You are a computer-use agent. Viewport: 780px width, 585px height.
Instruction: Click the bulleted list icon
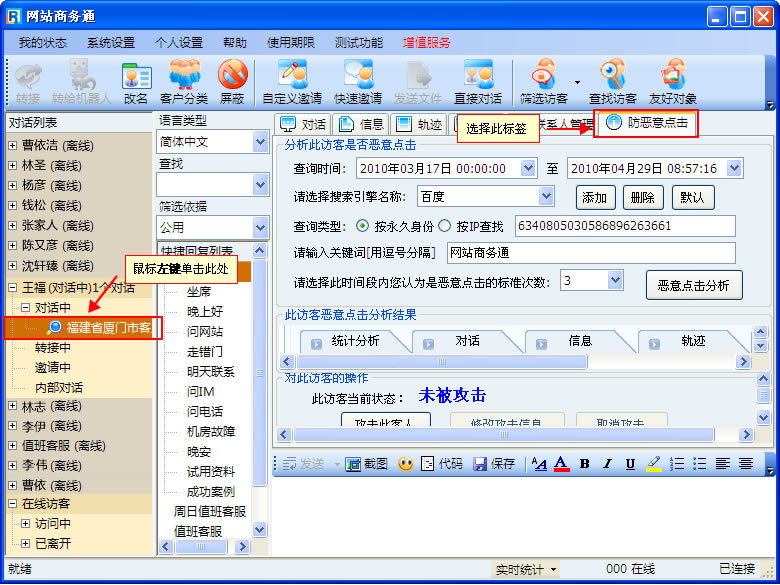click(699, 464)
